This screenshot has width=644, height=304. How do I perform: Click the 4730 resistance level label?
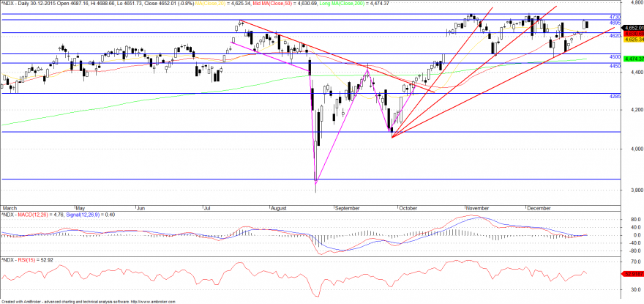(x=615, y=16)
